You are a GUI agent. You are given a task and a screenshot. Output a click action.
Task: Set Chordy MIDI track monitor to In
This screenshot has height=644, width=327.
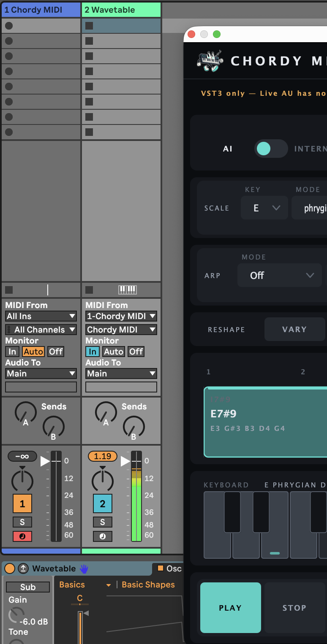pos(12,352)
